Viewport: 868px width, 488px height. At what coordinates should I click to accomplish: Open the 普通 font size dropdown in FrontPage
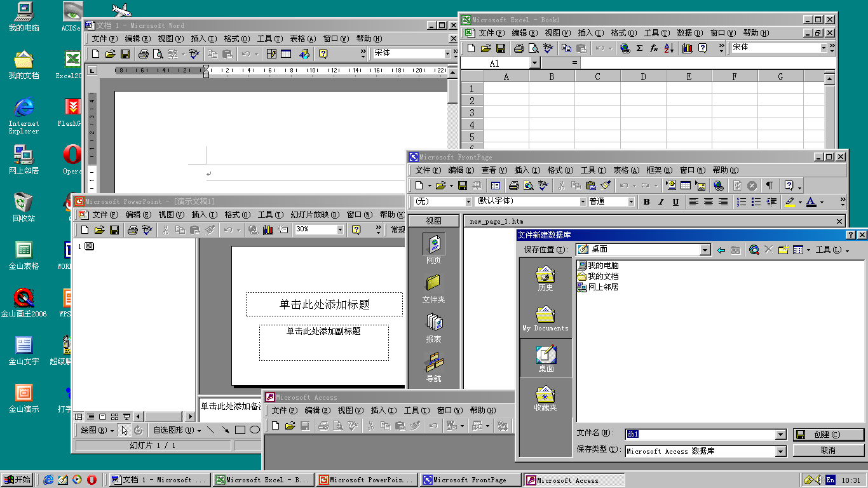point(631,202)
